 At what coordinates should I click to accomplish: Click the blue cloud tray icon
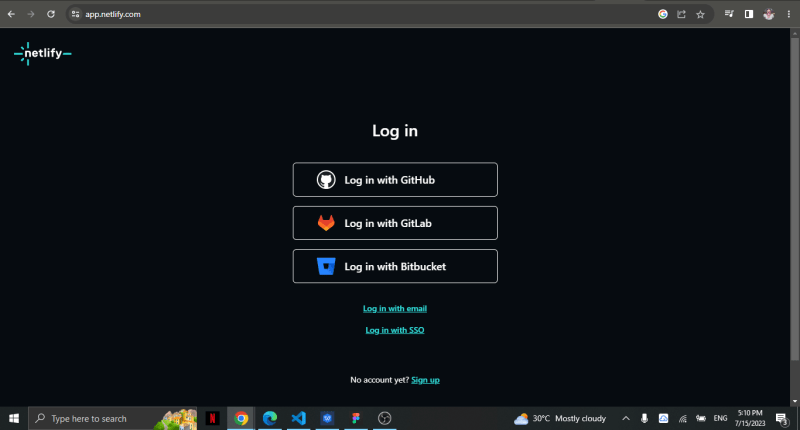[663, 418]
